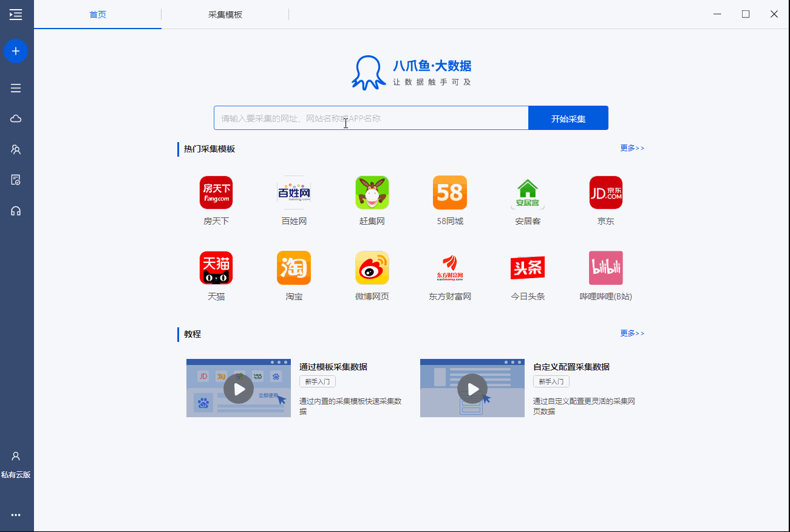Select the 东方财富网 template icon
This screenshot has height=532, width=790.
point(450,268)
